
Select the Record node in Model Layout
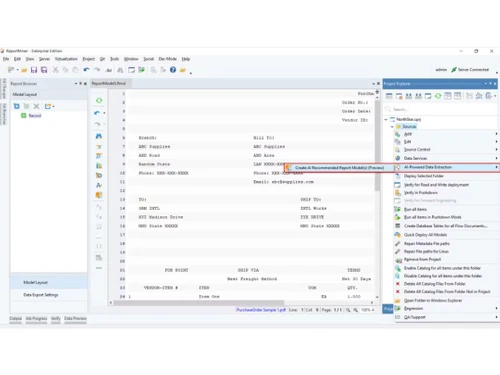pyautogui.click(x=35, y=116)
